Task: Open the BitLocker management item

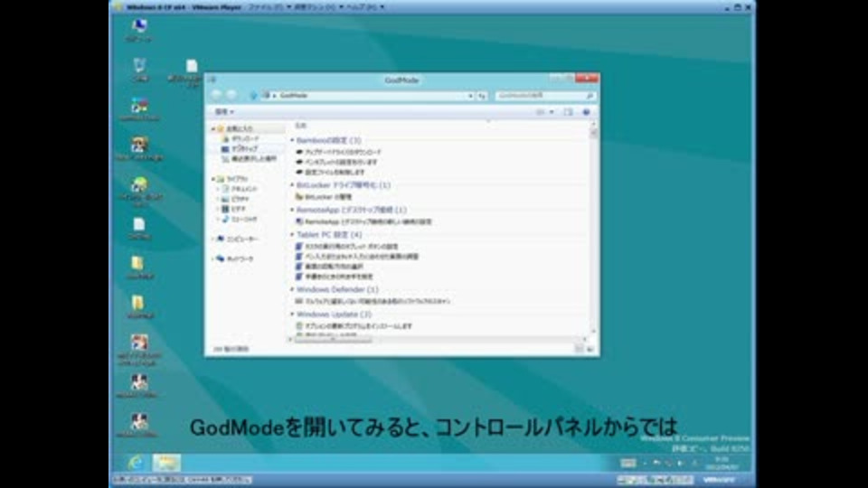Action: pyautogui.click(x=324, y=197)
